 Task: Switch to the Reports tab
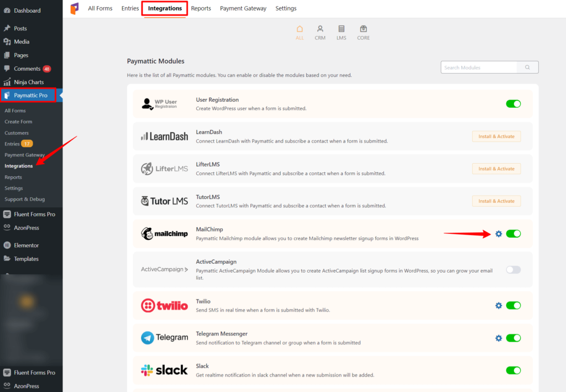pyautogui.click(x=201, y=8)
